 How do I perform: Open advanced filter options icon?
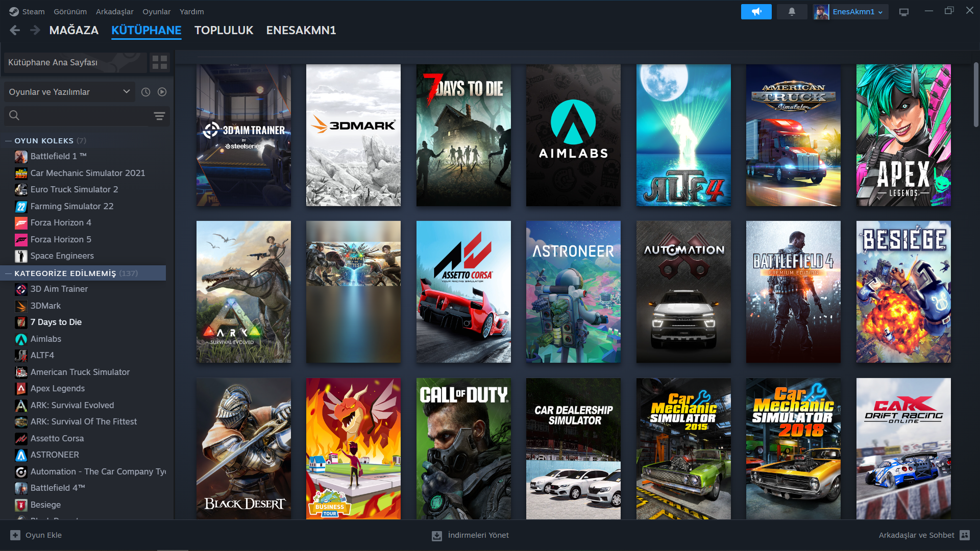pyautogui.click(x=159, y=116)
